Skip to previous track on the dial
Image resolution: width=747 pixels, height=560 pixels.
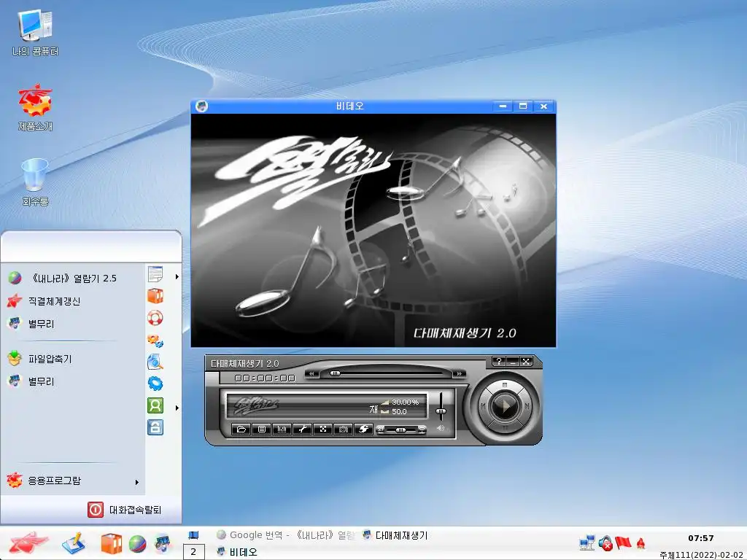tap(483, 406)
